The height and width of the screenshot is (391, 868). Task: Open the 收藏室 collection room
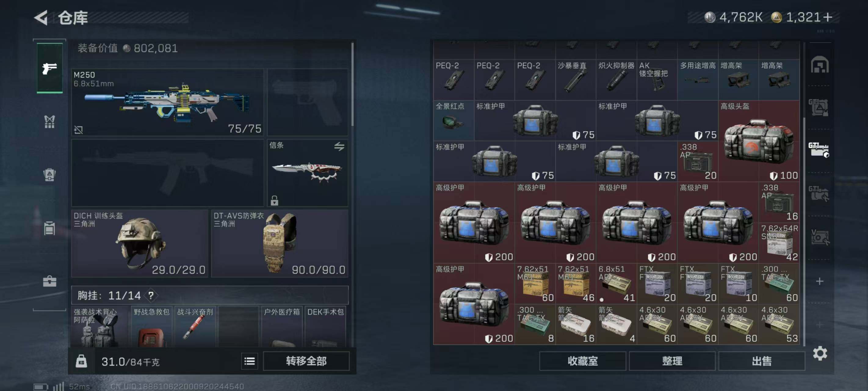pos(583,361)
